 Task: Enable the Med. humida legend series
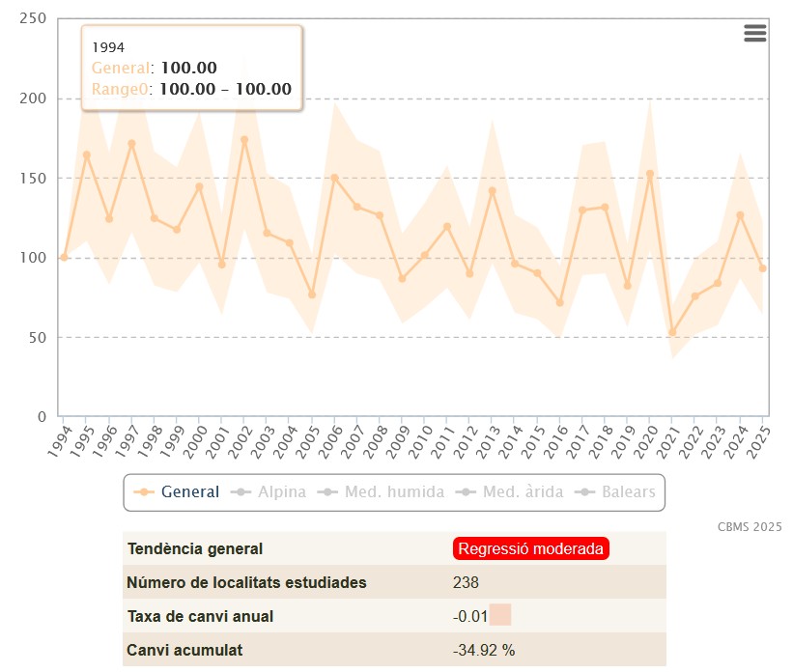pyautogui.click(x=381, y=492)
